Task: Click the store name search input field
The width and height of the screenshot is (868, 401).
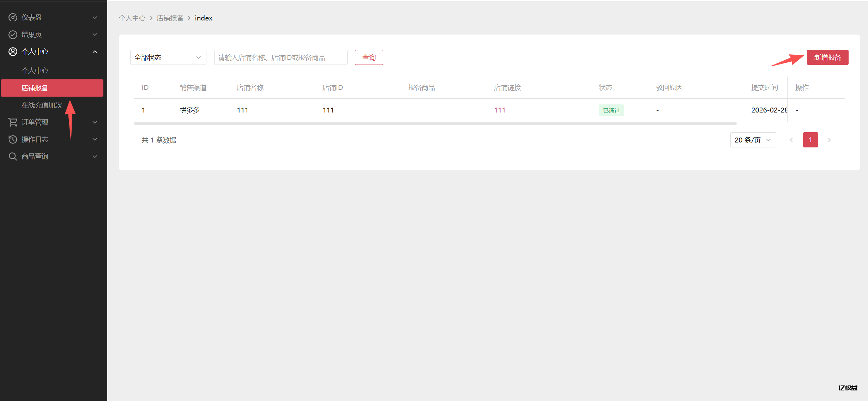Action: click(x=281, y=57)
